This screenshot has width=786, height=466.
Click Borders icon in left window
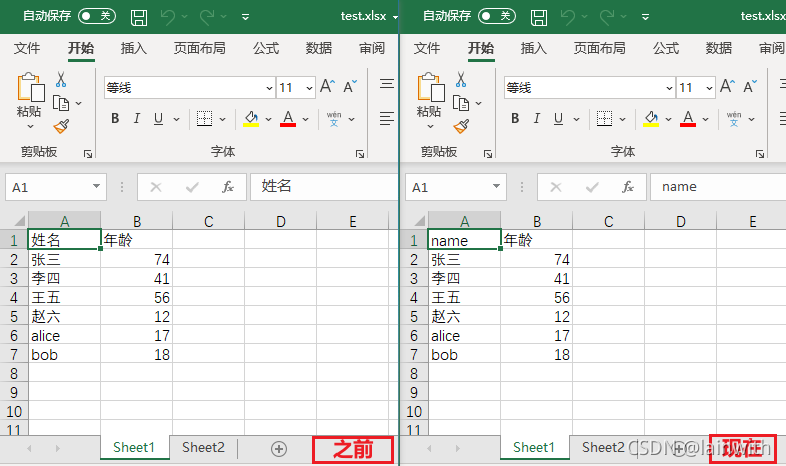coord(204,119)
